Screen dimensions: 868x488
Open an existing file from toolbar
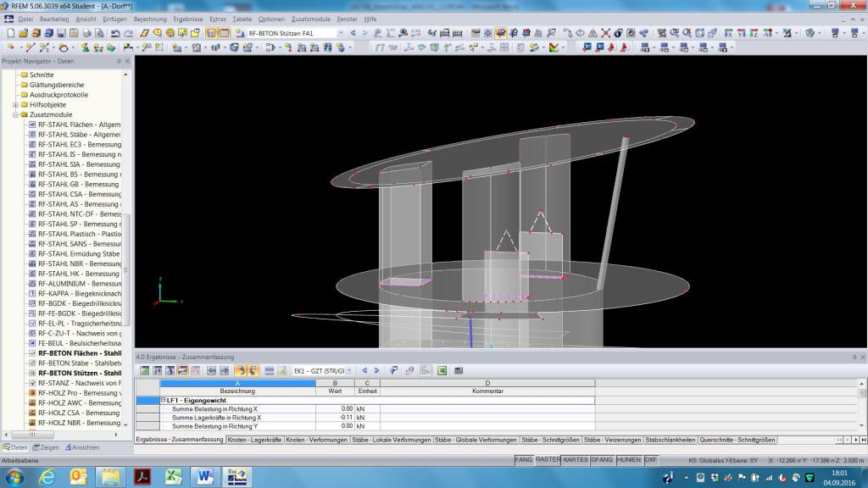[x=23, y=33]
